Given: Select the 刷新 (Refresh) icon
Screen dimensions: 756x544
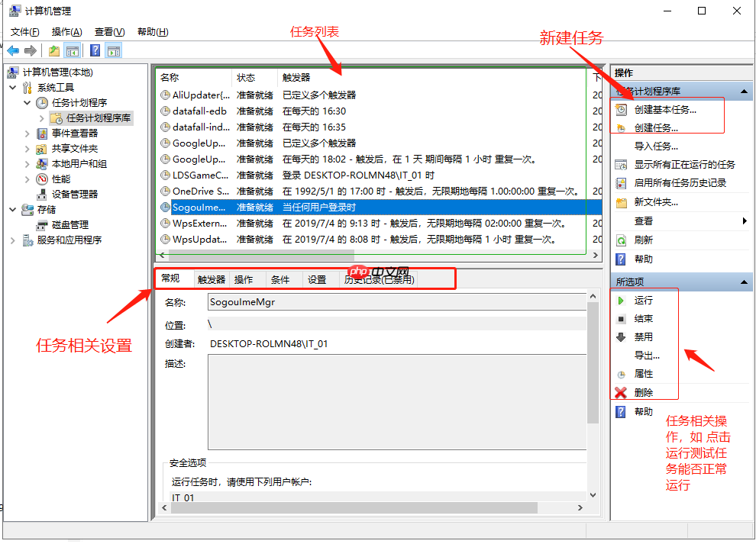Looking at the screenshot, I should pos(620,239).
